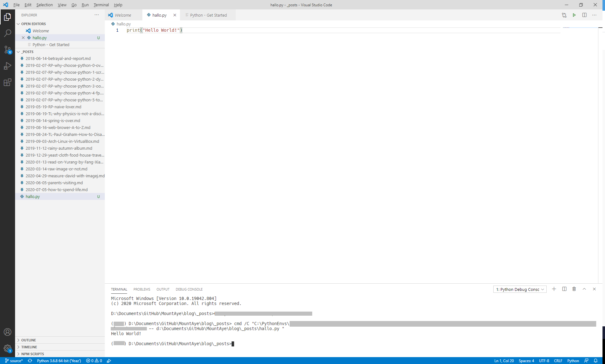Toggle maximized terminal panel size
Viewport: 605px width, 364px height.
pos(584,289)
